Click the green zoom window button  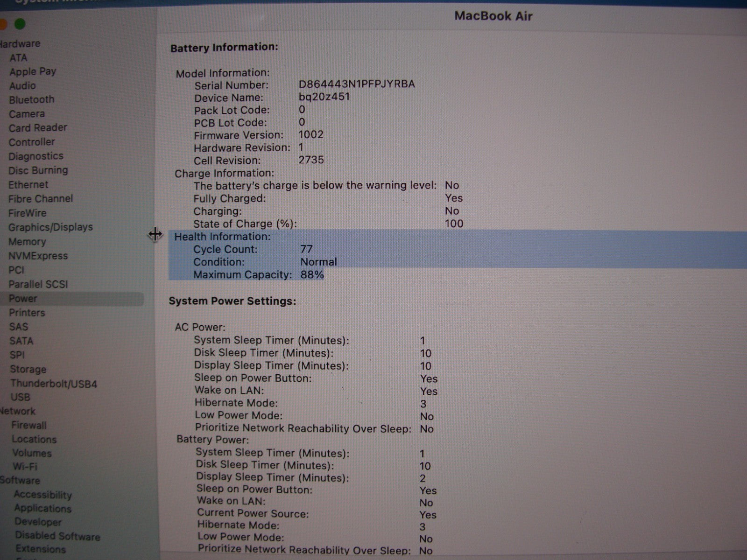point(20,24)
